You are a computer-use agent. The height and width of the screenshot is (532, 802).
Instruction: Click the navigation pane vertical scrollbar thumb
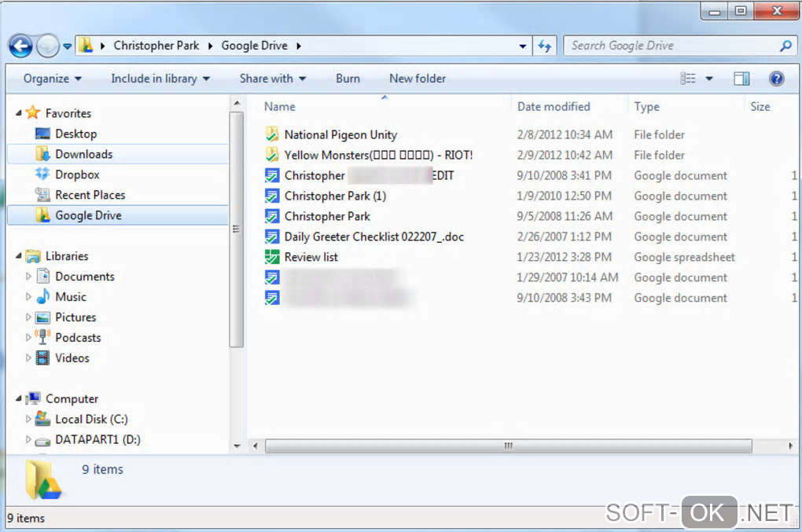(236, 229)
